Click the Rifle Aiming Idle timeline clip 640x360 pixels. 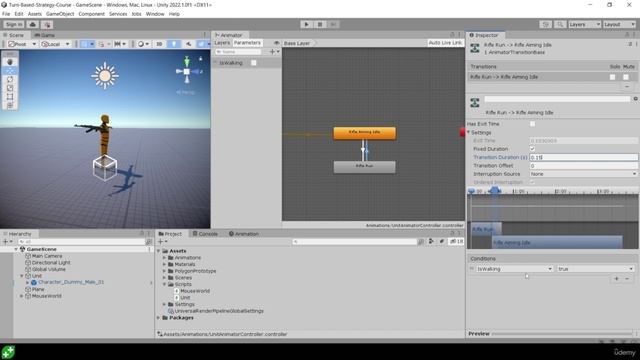[x=557, y=242]
